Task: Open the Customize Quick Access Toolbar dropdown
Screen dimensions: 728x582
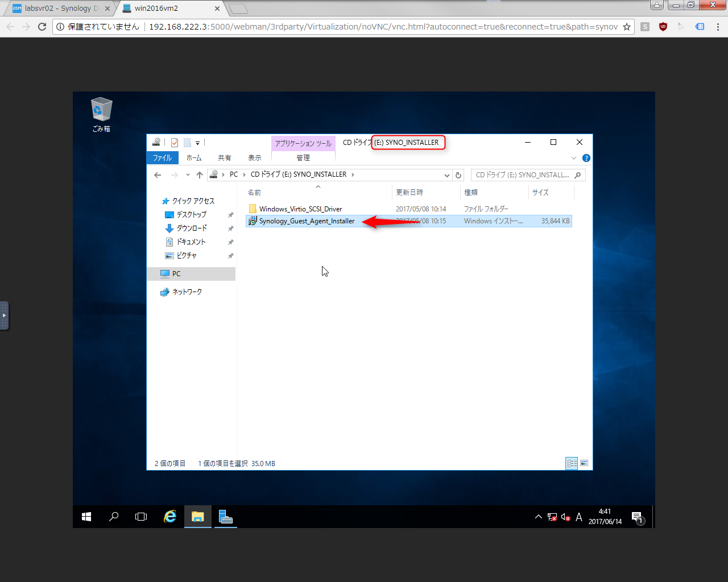Action: click(x=198, y=143)
